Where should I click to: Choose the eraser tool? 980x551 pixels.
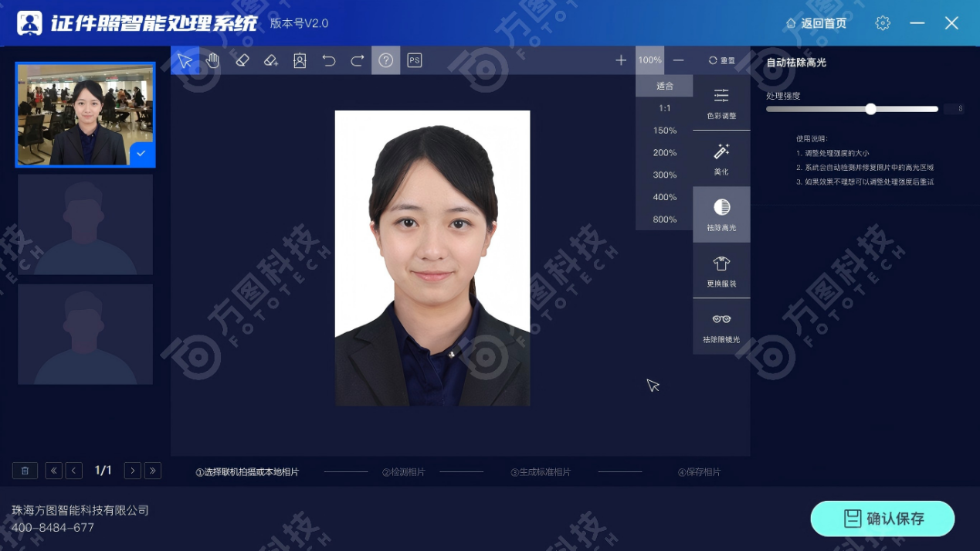(242, 60)
